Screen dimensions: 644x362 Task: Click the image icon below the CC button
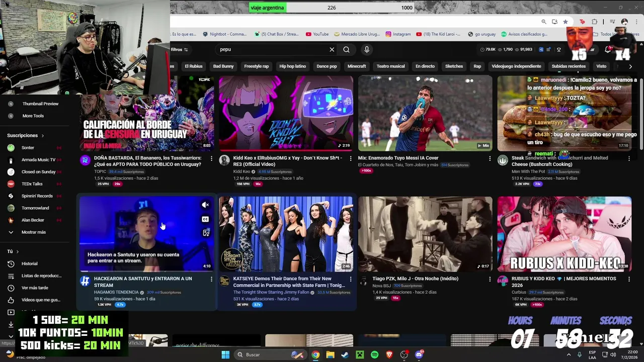(206, 233)
